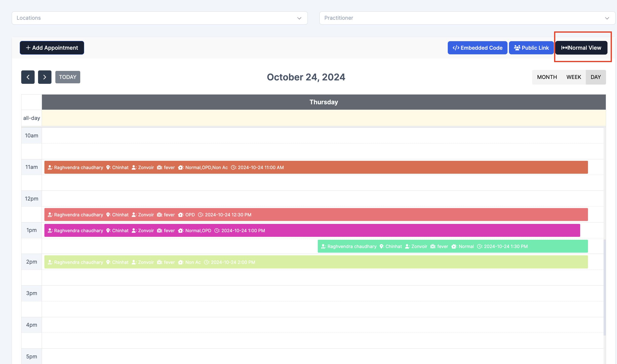Click house-medical icon in 12:30 PM appointment

pyautogui.click(x=181, y=215)
